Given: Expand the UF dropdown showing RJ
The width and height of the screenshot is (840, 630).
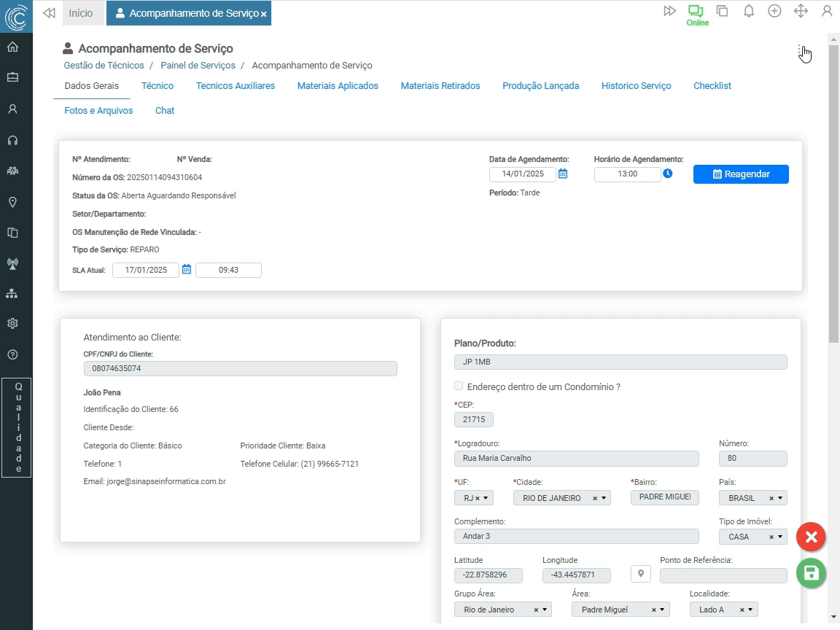Looking at the screenshot, I should tap(486, 499).
